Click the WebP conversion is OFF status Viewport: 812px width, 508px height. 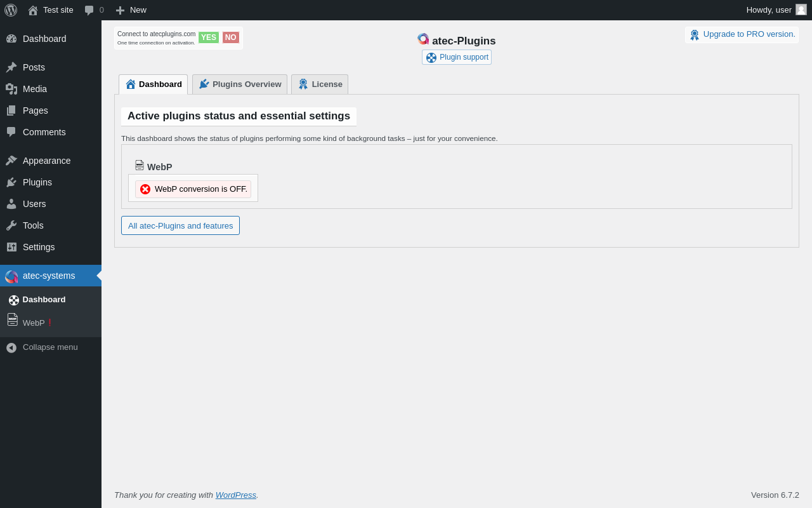193,189
